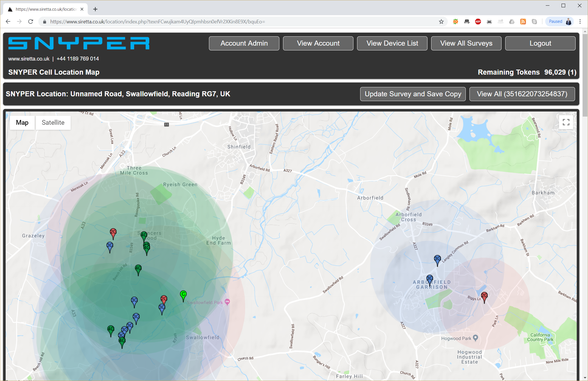Go back to previous page
Screen dimensions: 588x381
(x=8, y=22)
